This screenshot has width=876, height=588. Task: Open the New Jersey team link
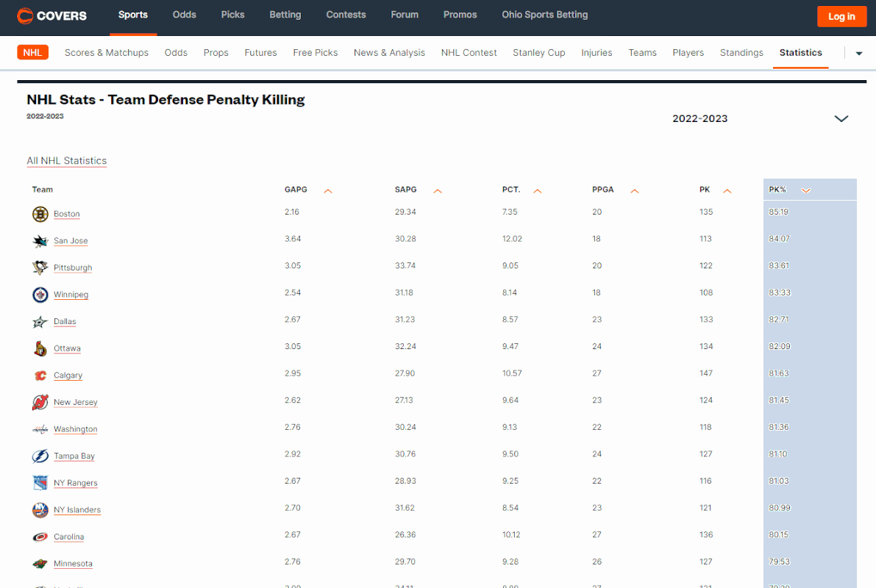click(x=76, y=402)
